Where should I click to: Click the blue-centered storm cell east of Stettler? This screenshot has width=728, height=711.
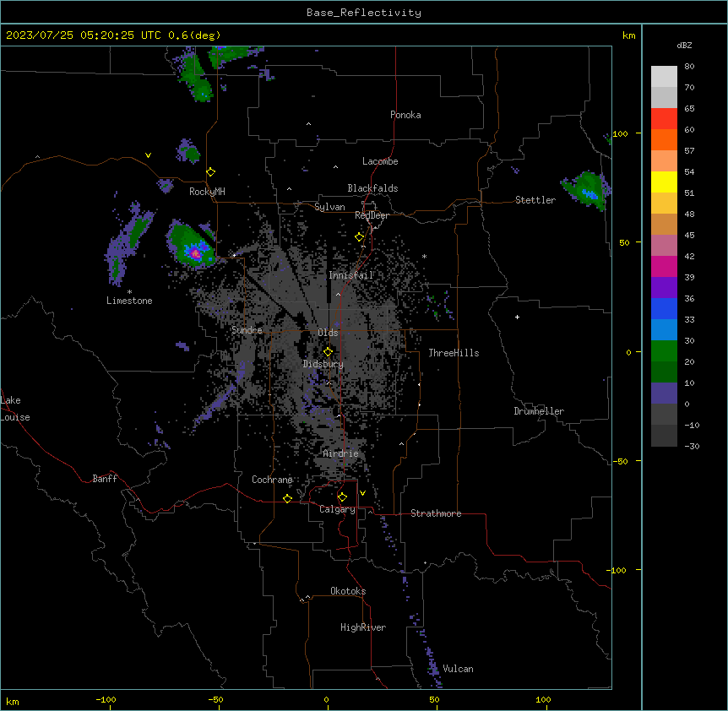pos(587,190)
